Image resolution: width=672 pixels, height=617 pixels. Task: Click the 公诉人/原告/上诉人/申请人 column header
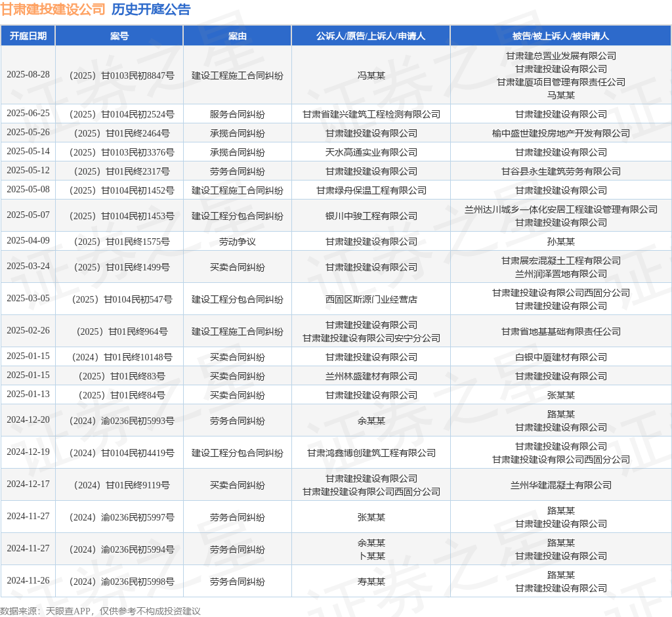point(371,36)
